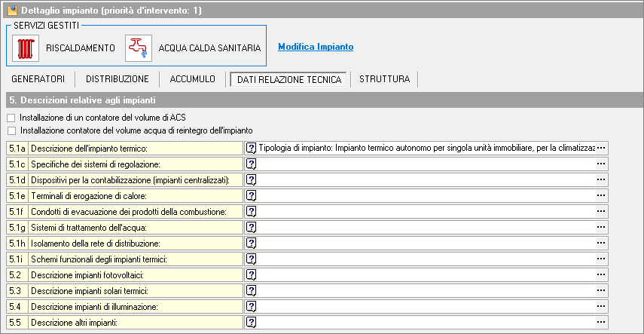Expand ellipsis button for Descrizione impianti solari termici
This screenshot has height=334, width=644.
tap(601, 291)
